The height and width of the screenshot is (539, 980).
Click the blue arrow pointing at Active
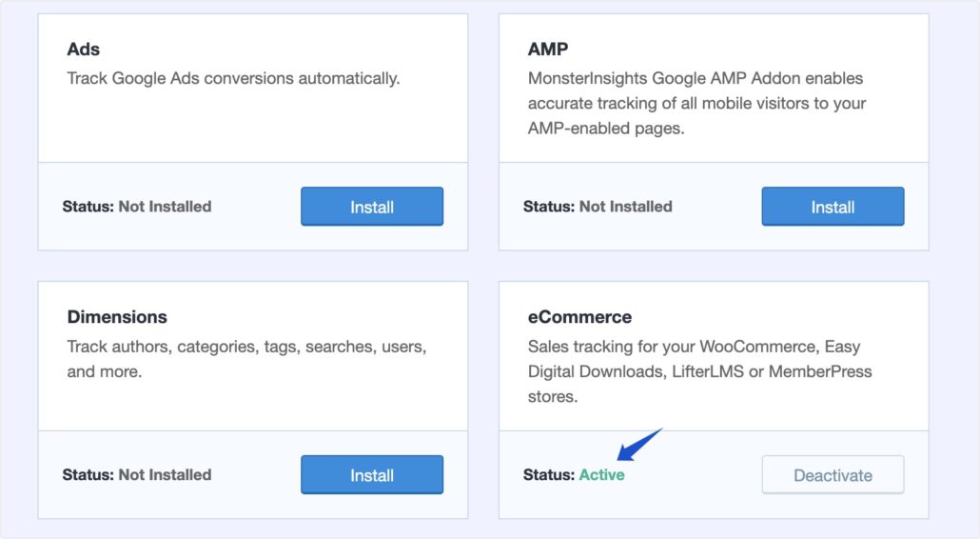point(637,446)
